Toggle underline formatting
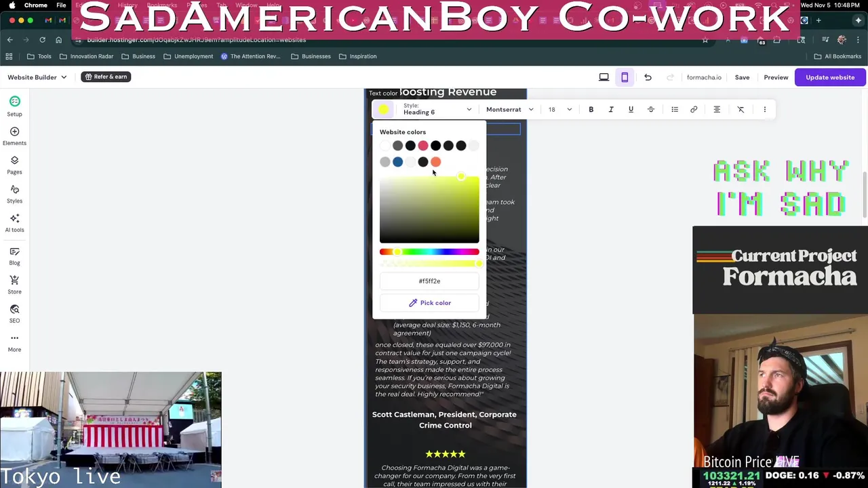This screenshot has width=868, height=488. (x=631, y=109)
